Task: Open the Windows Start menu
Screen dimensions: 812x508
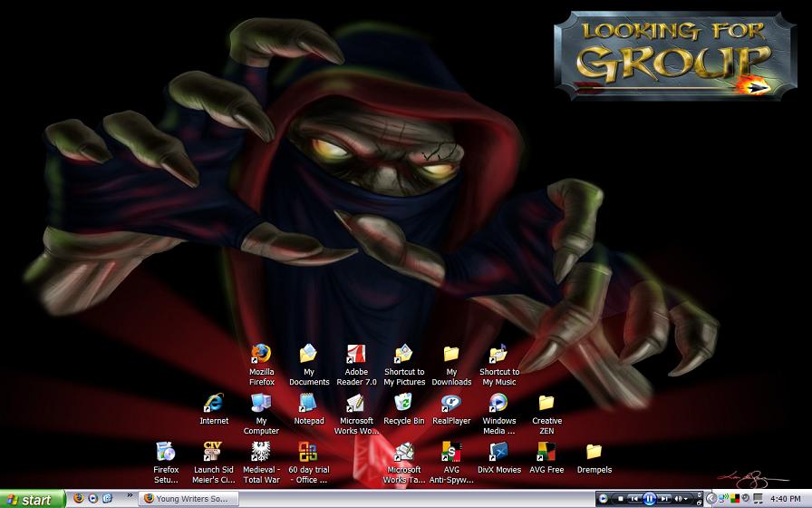Action: [32, 500]
